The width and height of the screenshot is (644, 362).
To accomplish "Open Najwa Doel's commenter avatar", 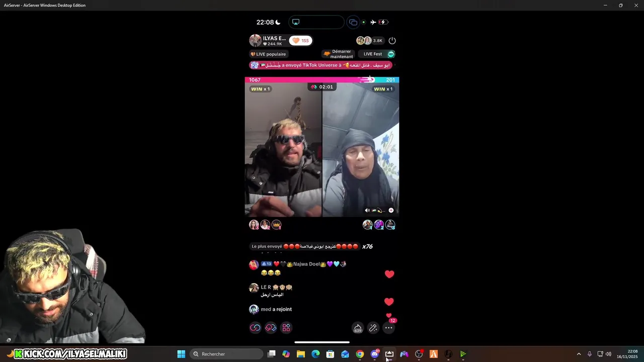I will (254, 265).
